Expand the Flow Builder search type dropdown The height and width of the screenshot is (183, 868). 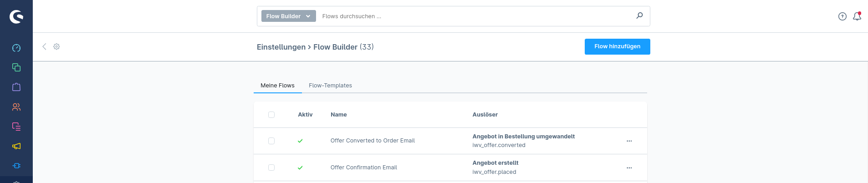pos(289,16)
